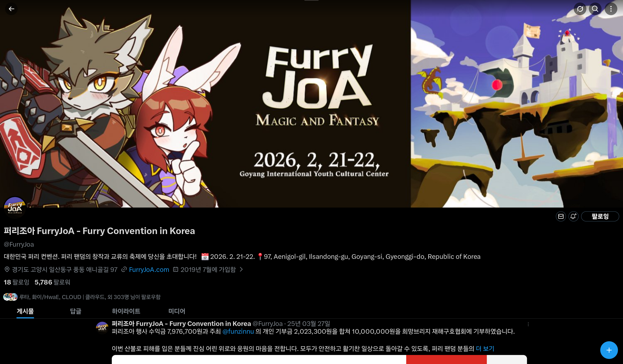View the 5,786 팔로워 followers list

(x=52, y=282)
